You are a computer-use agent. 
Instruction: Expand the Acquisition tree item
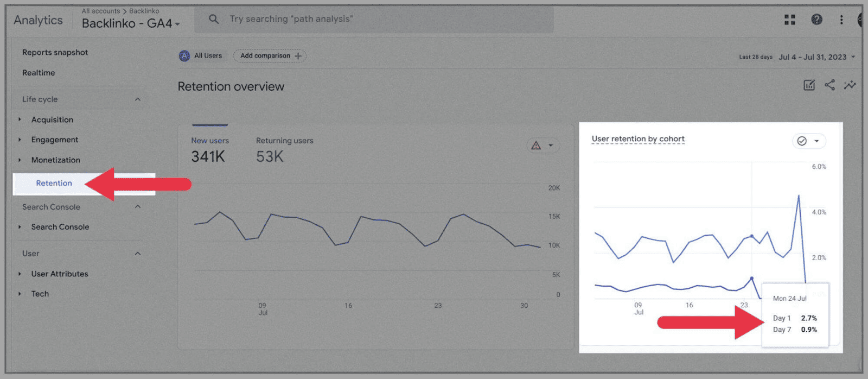click(x=20, y=119)
